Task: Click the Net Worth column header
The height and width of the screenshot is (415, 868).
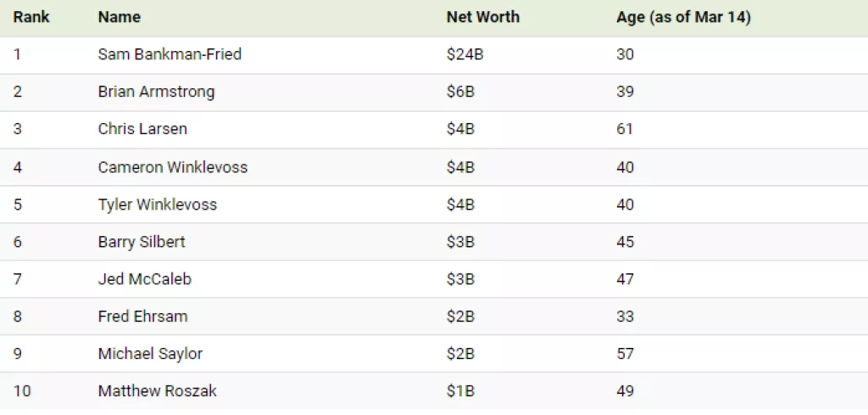Action: pos(482,17)
